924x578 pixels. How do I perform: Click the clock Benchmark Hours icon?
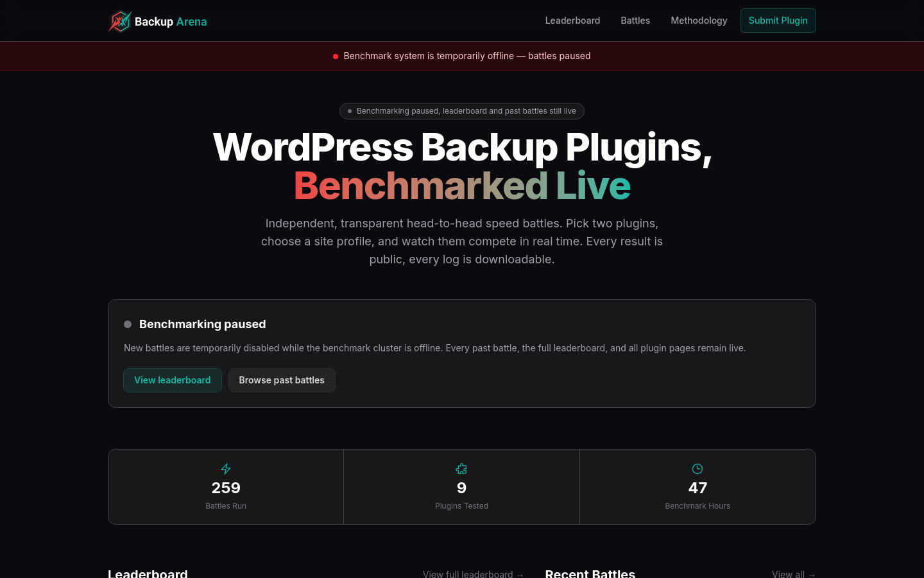(697, 469)
